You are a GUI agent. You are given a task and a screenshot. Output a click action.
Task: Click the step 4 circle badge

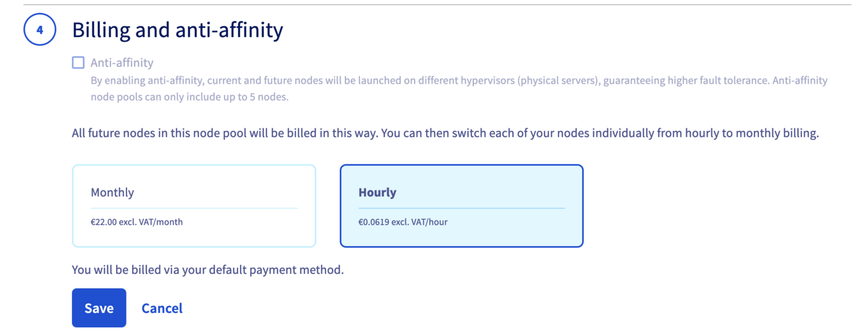(x=40, y=30)
